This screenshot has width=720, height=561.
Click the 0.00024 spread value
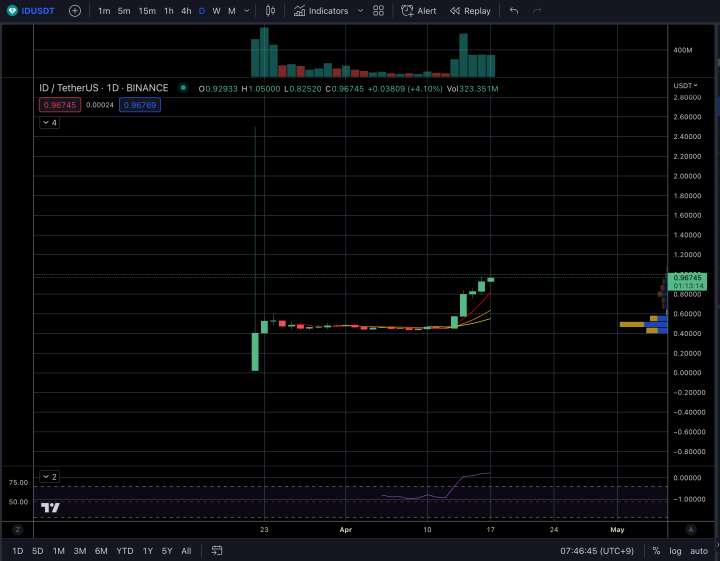coord(100,105)
